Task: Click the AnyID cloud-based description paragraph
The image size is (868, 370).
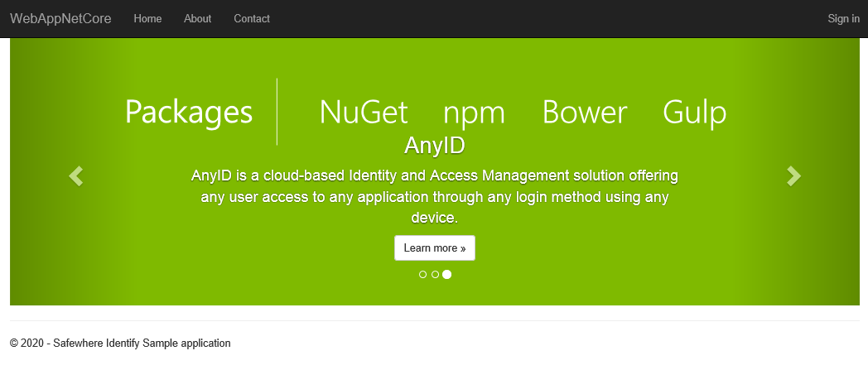Action: 435,197
